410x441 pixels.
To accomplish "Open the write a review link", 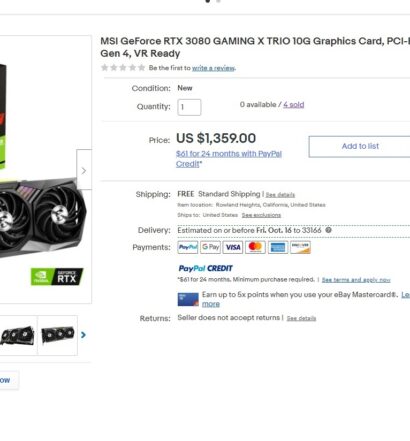I will [214, 68].
